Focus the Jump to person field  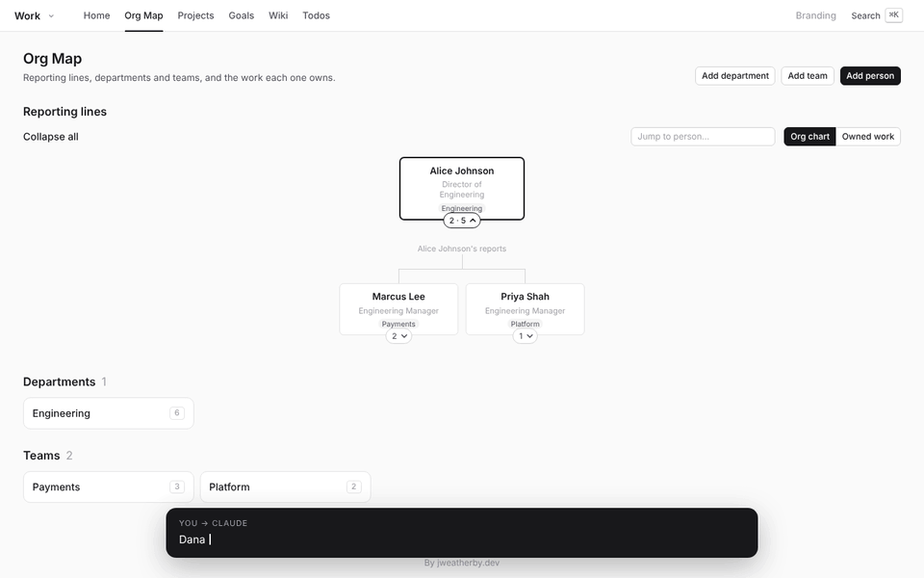703,136
